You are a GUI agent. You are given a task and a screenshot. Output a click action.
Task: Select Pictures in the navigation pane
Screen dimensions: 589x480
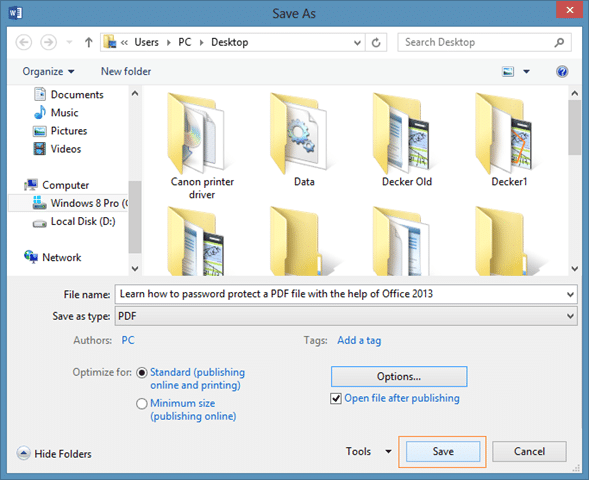pyautogui.click(x=60, y=131)
